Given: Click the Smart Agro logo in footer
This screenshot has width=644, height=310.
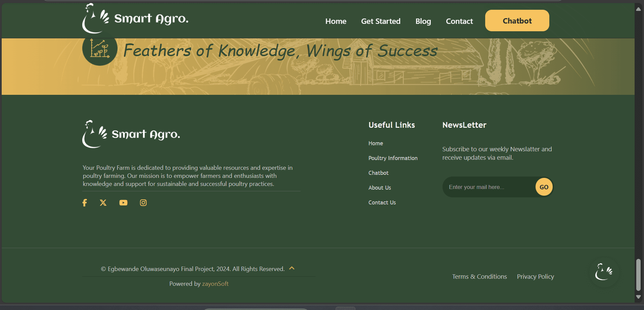Looking at the screenshot, I should click(131, 134).
